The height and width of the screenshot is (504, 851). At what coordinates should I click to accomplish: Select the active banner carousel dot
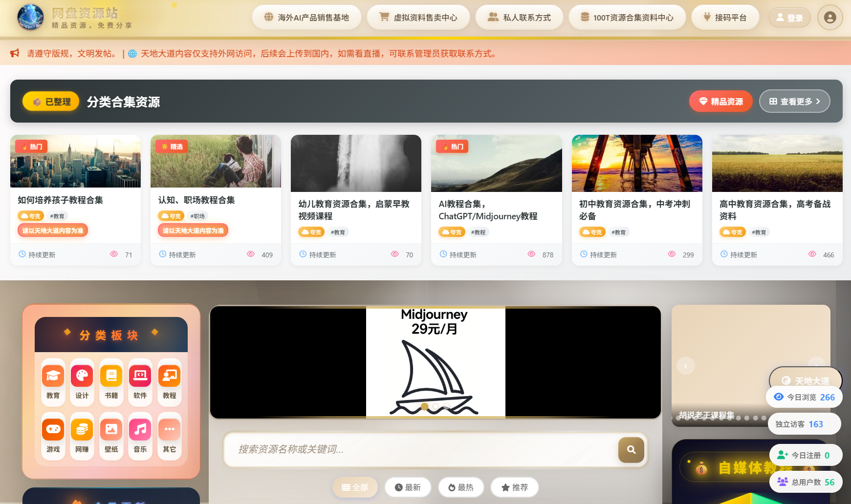pos(424,407)
